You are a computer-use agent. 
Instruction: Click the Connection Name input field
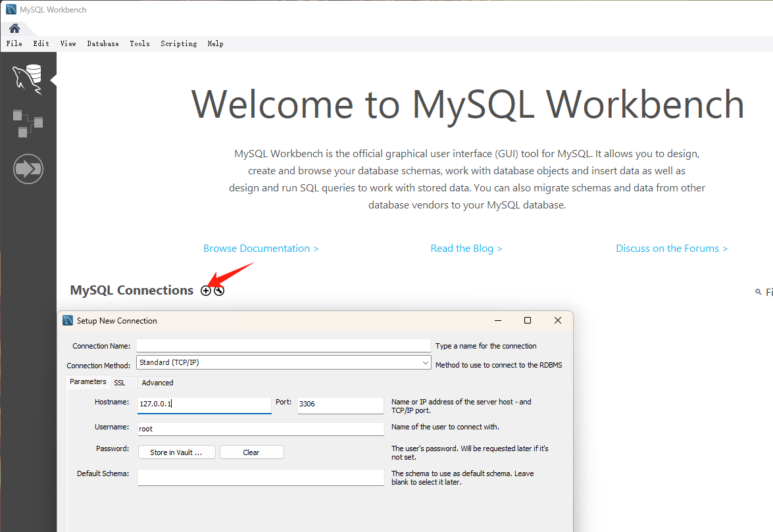(283, 346)
